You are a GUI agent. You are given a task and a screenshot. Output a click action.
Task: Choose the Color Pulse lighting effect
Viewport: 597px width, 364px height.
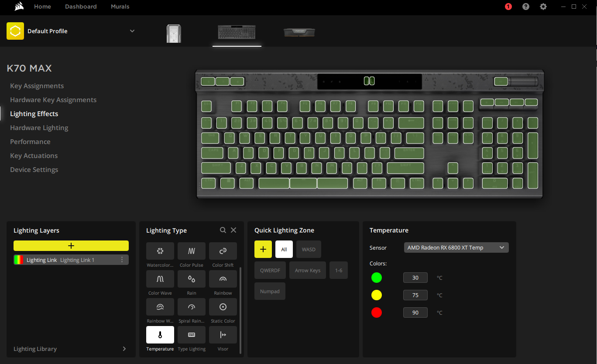[192, 251]
